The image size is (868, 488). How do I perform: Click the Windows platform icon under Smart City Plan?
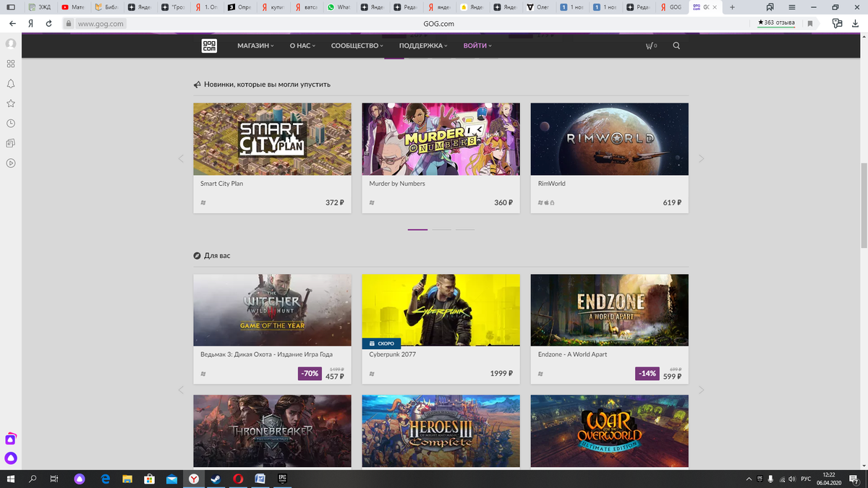(202, 203)
